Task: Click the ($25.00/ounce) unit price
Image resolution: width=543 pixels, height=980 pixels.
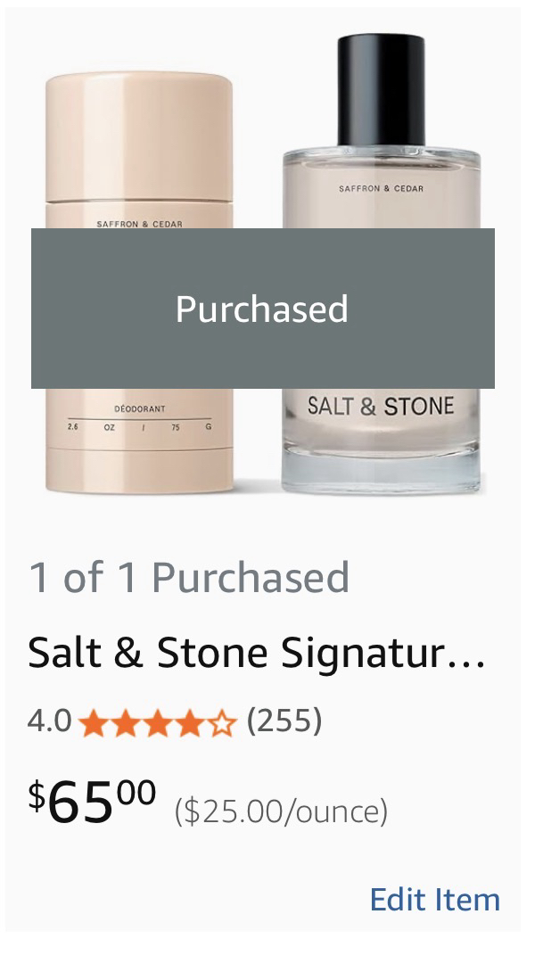Action: tap(281, 811)
